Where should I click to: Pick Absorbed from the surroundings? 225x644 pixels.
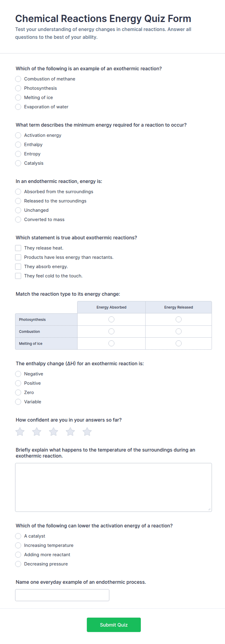coord(18,191)
